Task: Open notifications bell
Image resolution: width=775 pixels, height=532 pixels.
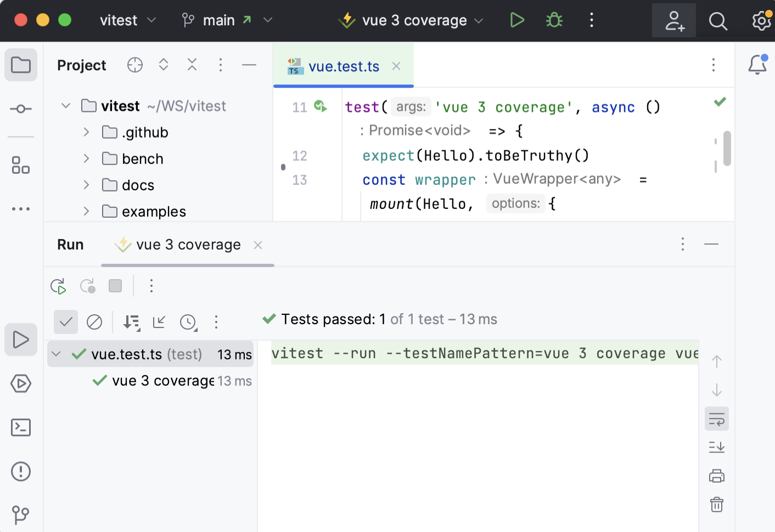Action: [x=757, y=65]
